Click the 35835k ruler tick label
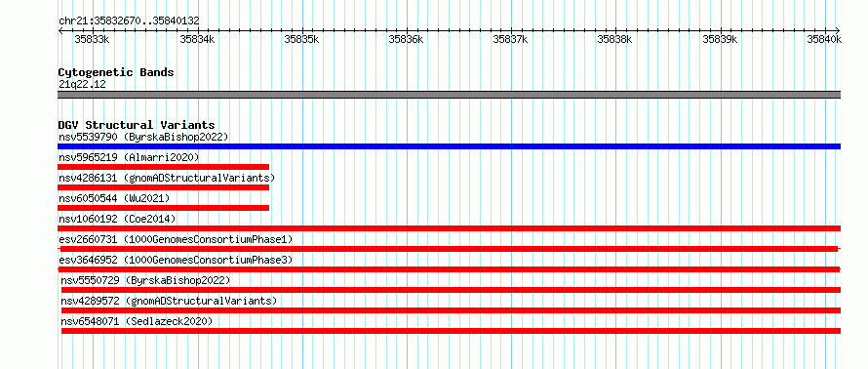The height and width of the screenshot is (369, 868). pyautogui.click(x=301, y=39)
